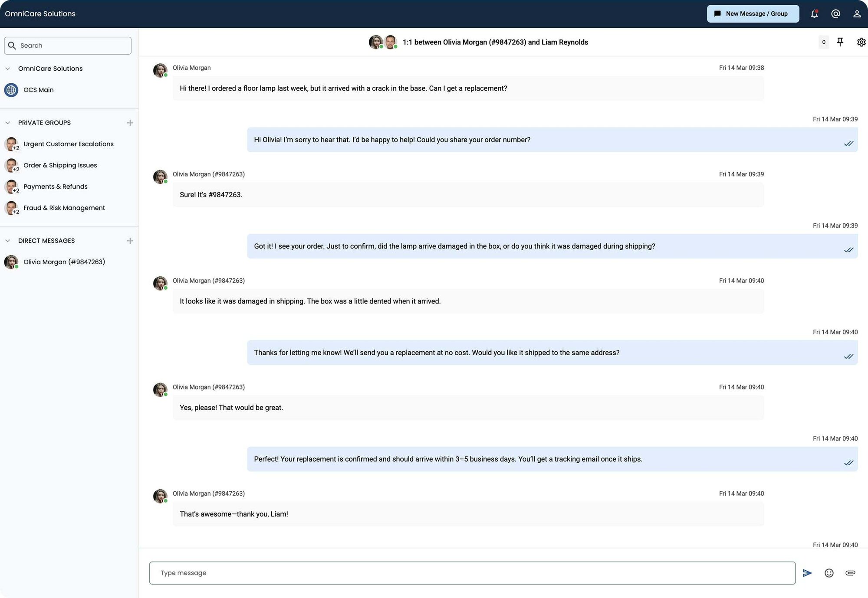
Task: Select the Payments & Refunds group
Action: click(56, 186)
